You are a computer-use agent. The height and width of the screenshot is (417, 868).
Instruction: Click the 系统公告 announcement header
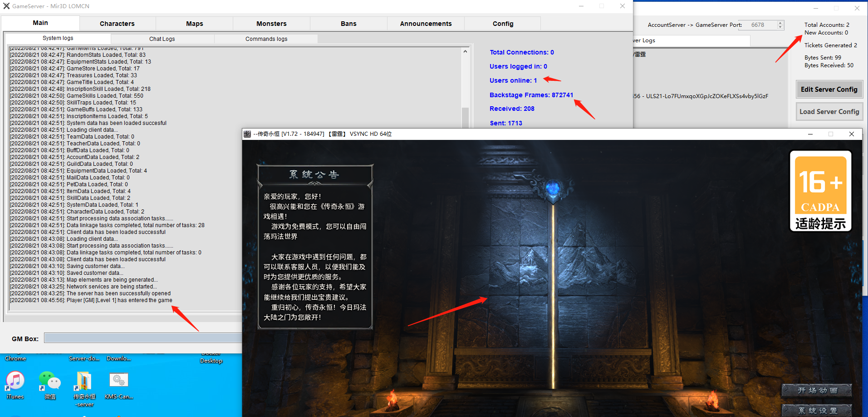(314, 175)
